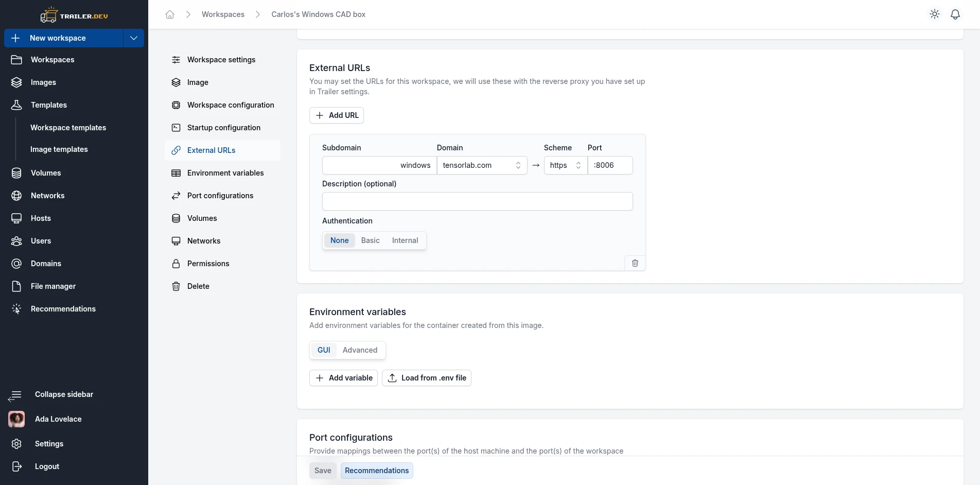Select Internal authentication

point(405,240)
